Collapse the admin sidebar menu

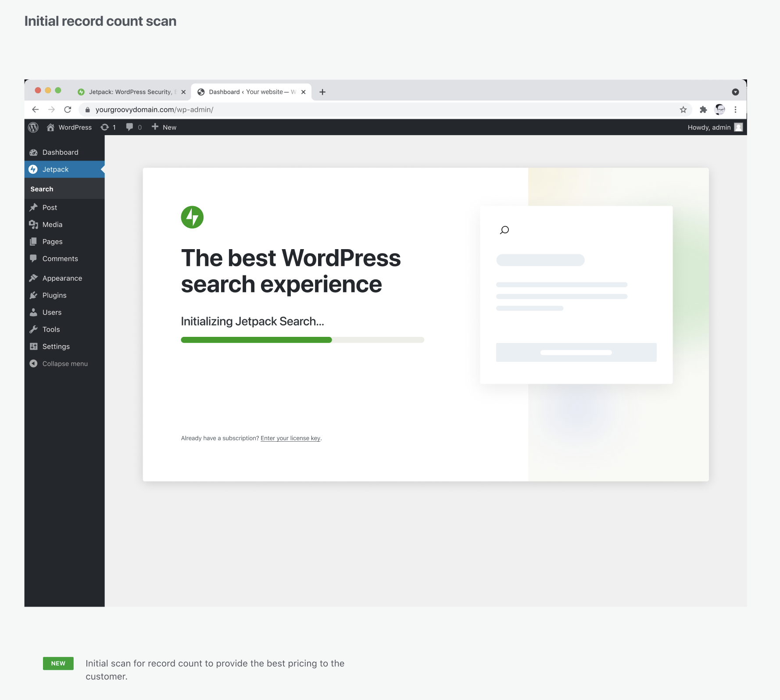coord(64,364)
